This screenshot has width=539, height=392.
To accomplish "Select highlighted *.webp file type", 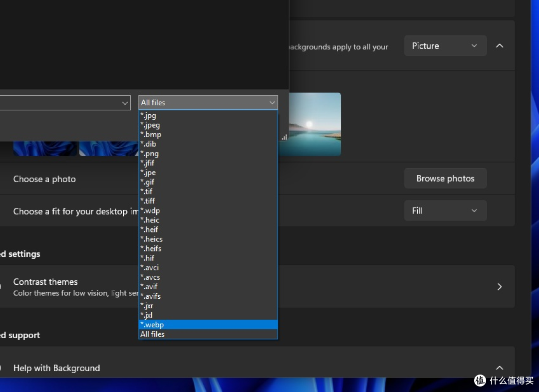I will coord(208,325).
